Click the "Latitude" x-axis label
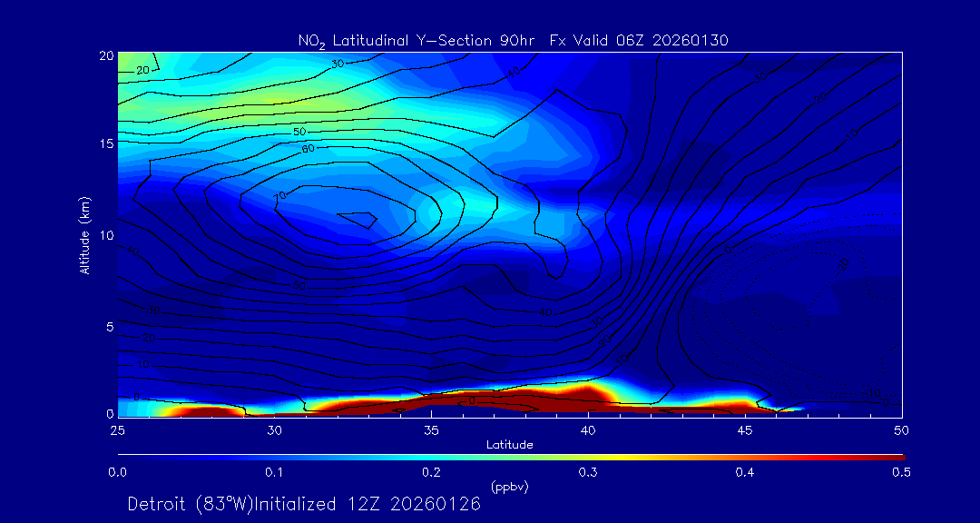The height and width of the screenshot is (523, 980). 509,445
